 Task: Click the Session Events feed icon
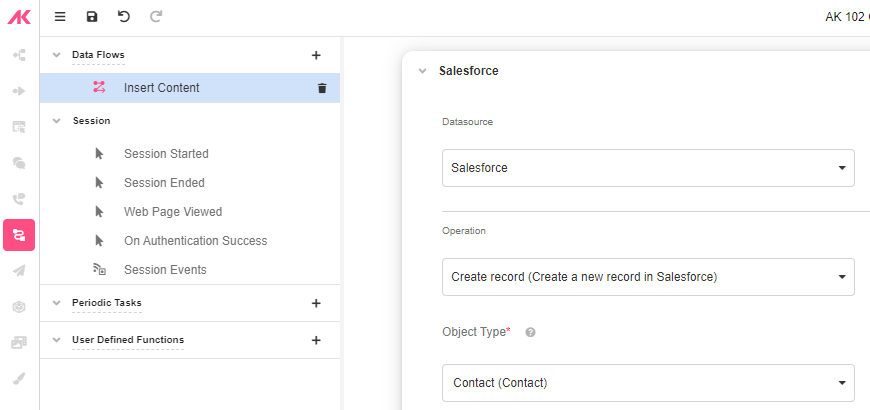tap(99, 270)
